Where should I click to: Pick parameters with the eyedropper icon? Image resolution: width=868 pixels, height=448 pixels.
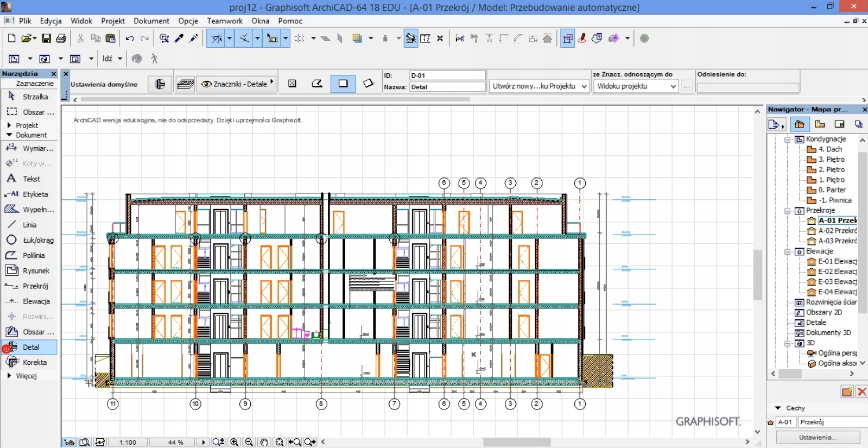(179, 39)
